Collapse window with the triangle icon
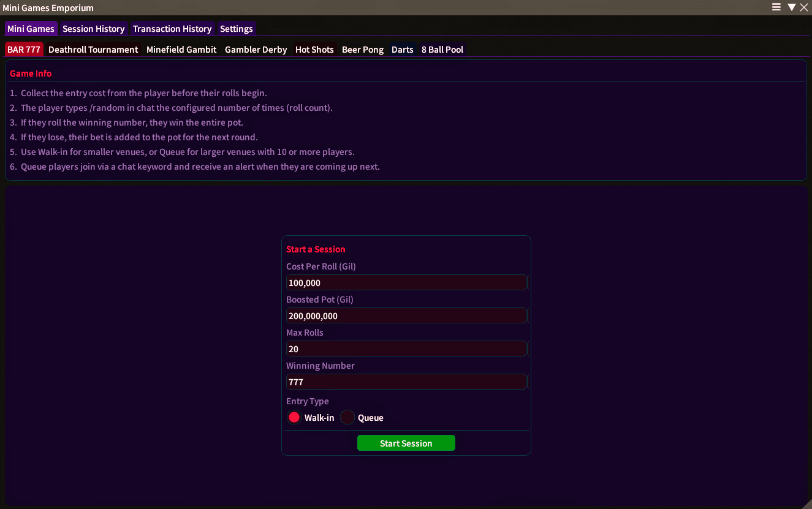 [791, 7]
